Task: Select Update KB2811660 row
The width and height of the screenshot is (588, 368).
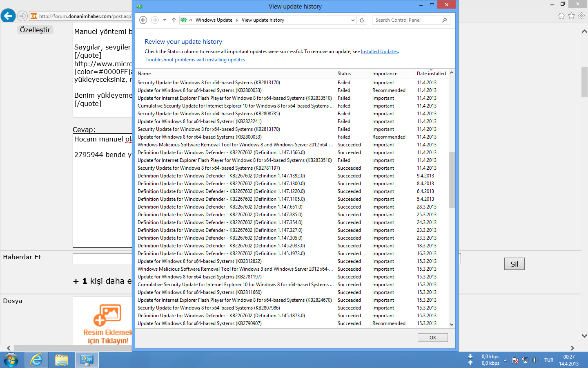Action: (x=292, y=292)
